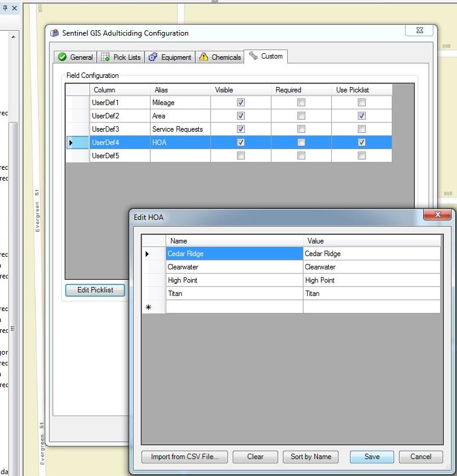The image size is (457, 476).
Task: Select the UserDef1 column cell
Action: [120, 103]
